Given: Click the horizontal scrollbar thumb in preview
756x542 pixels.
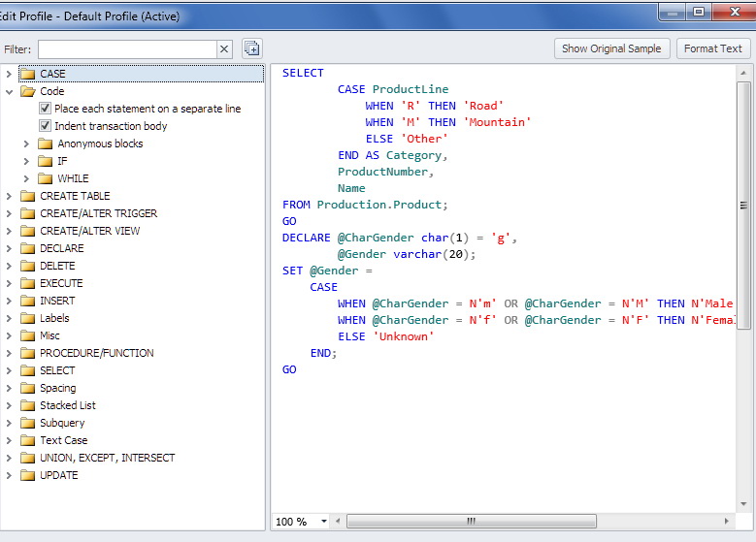Looking at the screenshot, I should (471, 521).
